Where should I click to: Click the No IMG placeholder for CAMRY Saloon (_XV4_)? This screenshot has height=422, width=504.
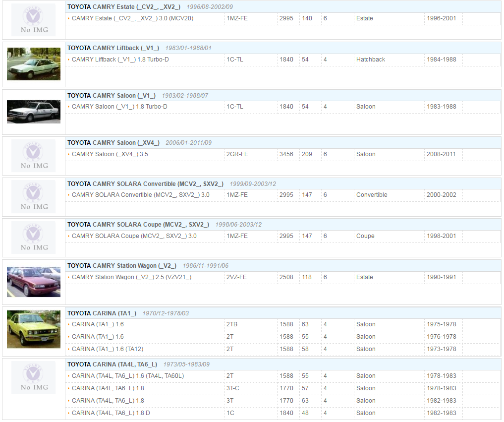point(33,156)
